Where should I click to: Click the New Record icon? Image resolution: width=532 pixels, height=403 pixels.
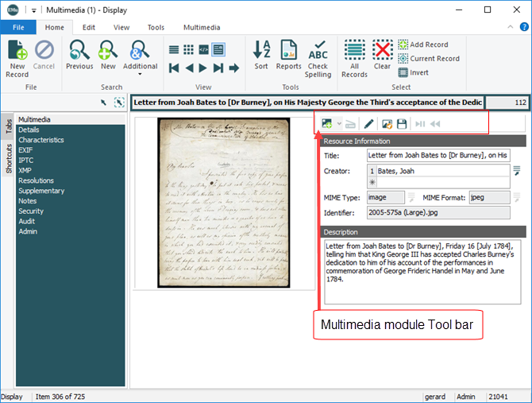pos(17,57)
